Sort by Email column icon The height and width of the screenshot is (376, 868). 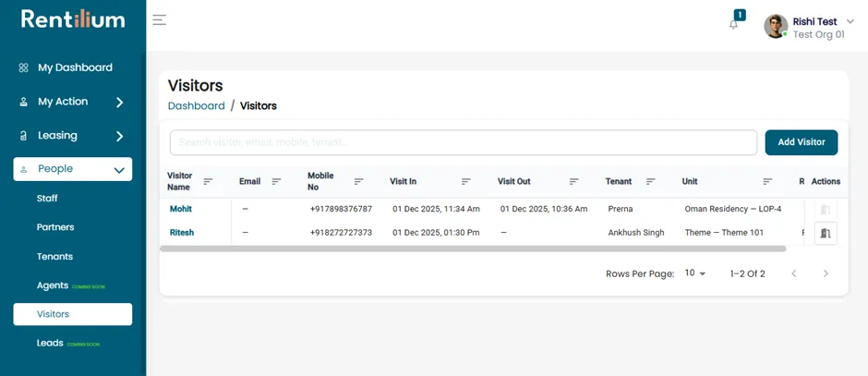(276, 181)
